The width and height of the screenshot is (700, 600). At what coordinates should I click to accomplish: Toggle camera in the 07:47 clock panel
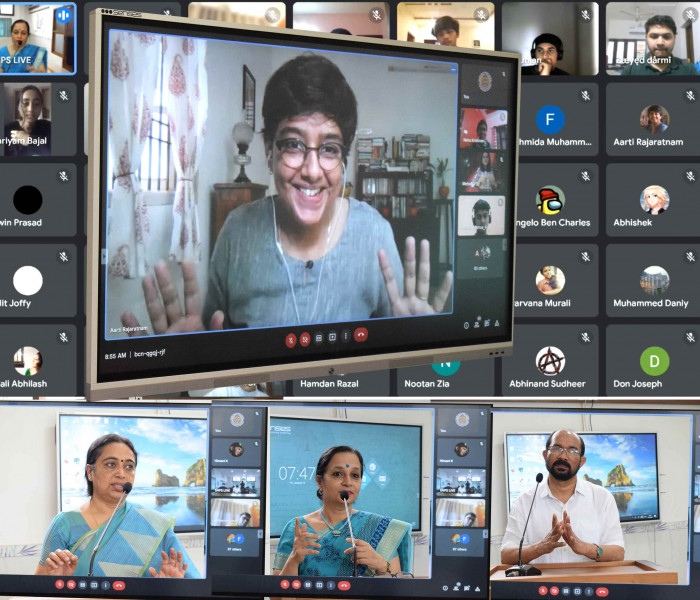pyautogui.click(x=296, y=584)
